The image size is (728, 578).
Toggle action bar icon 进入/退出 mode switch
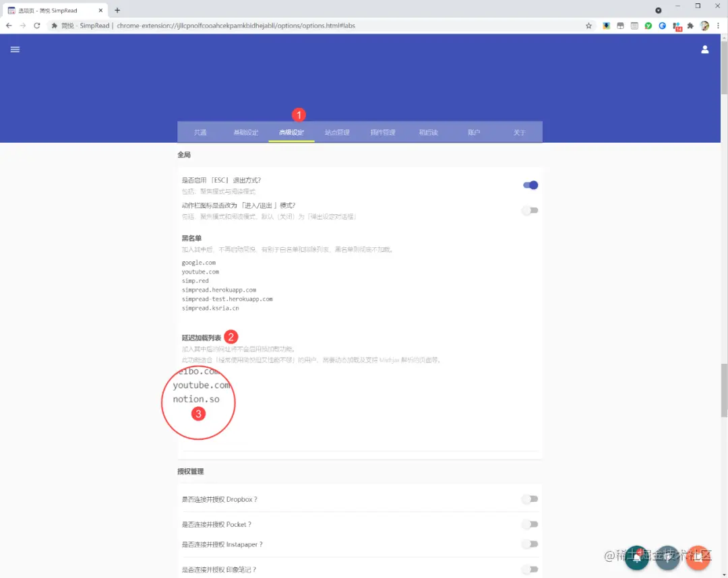tap(530, 210)
